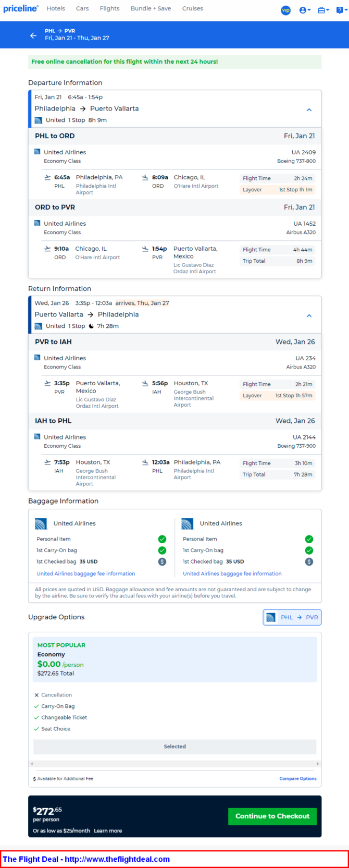Image resolution: width=349 pixels, height=868 pixels.
Task: Click the landing icon beside 1:54p
Action: [145, 249]
